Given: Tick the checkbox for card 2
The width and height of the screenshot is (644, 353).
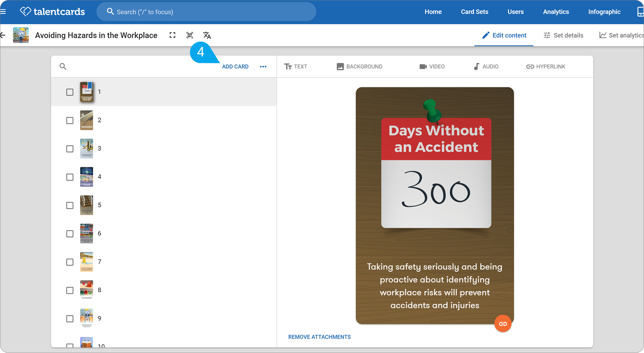Looking at the screenshot, I should (70, 121).
